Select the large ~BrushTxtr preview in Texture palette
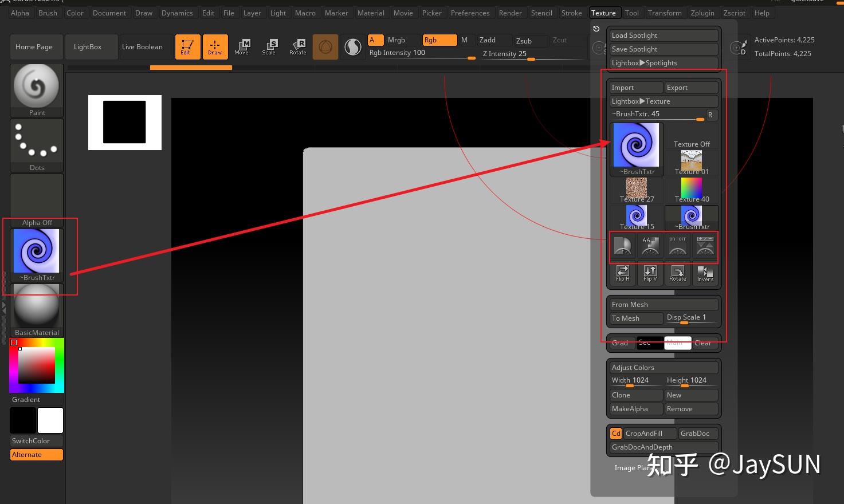Viewport: 844px width, 504px height. point(637,149)
